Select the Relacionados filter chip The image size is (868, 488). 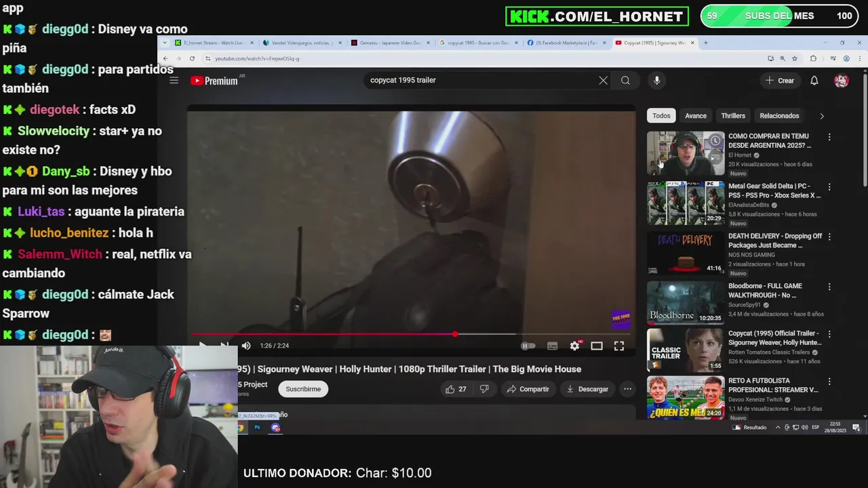779,116
